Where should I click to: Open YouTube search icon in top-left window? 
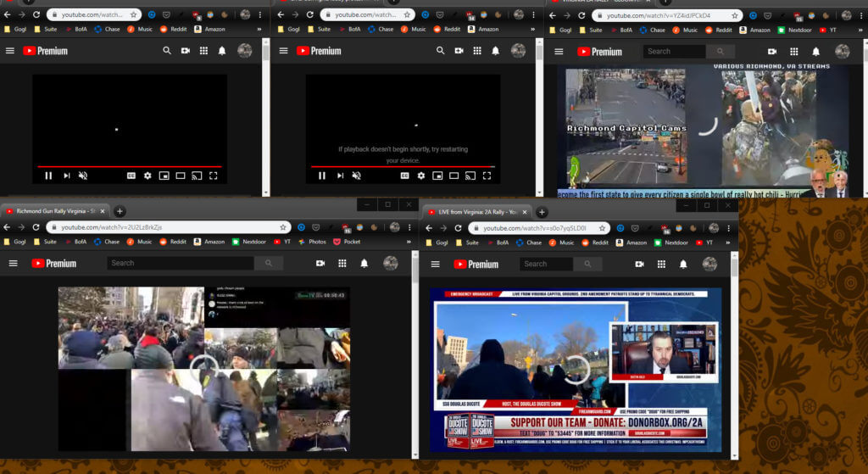point(167,50)
